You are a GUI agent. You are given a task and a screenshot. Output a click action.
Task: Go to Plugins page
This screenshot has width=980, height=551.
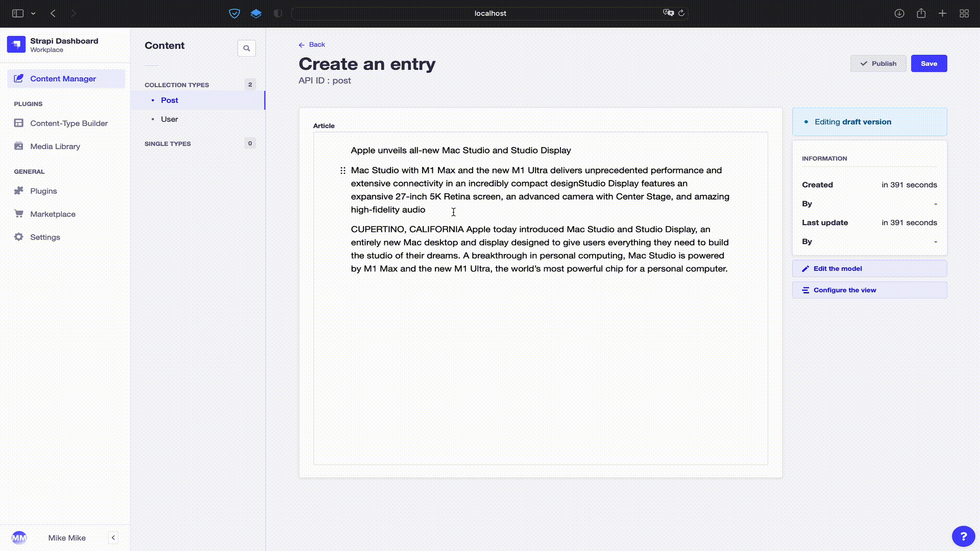pyautogui.click(x=43, y=191)
